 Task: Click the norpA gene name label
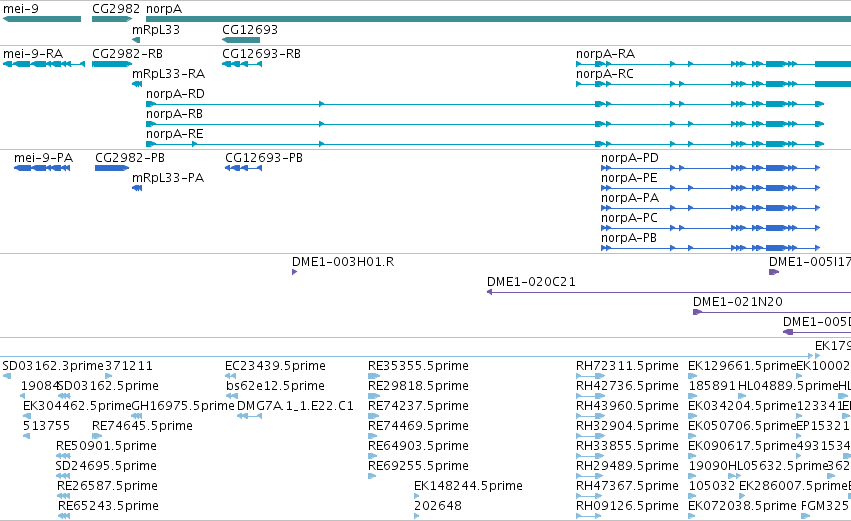164,9
